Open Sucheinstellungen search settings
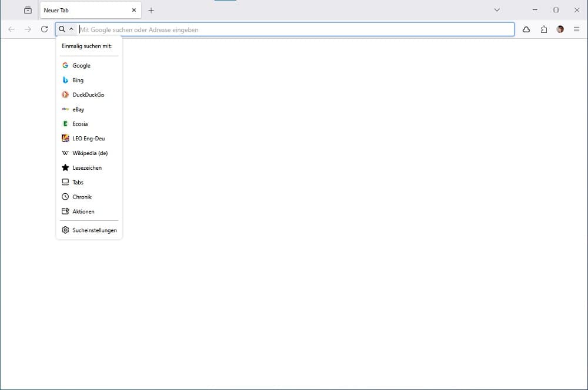Image resolution: width=588 pixels, height=390 pixels. pos(89,230)
